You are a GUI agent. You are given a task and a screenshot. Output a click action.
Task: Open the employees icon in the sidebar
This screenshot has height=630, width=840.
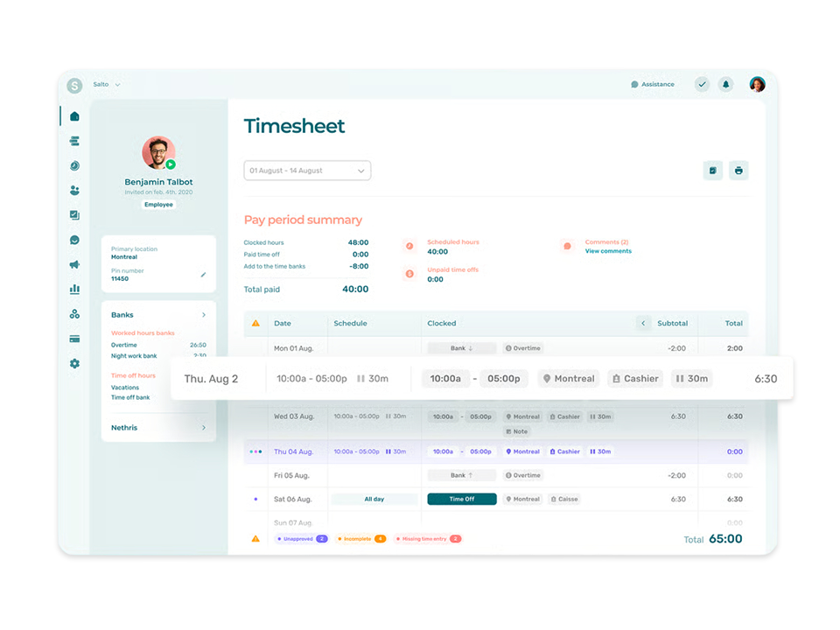point(74,190)
